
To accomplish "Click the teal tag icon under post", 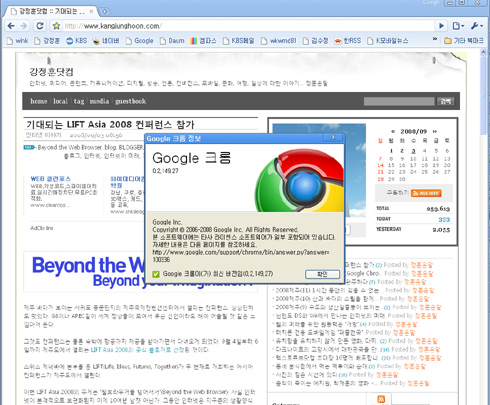I will tap(29, 147).
